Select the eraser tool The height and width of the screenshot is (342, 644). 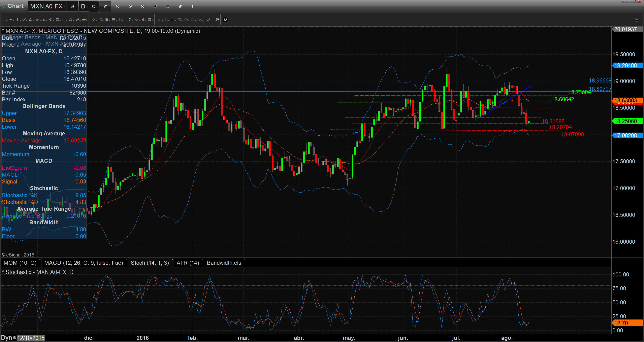click(x=209, y=20)
